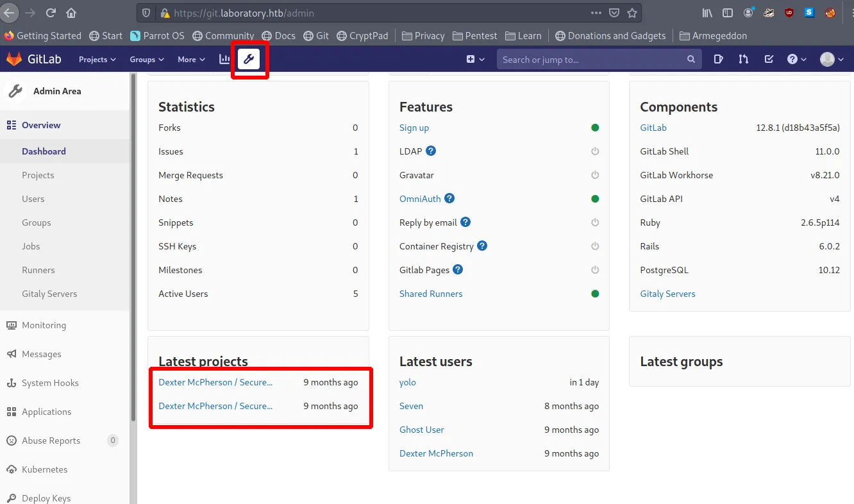Expand the Projects dropdown in navbar
Image resolution: width=854 pixels, height=504 pixels.
click(97, 59)
